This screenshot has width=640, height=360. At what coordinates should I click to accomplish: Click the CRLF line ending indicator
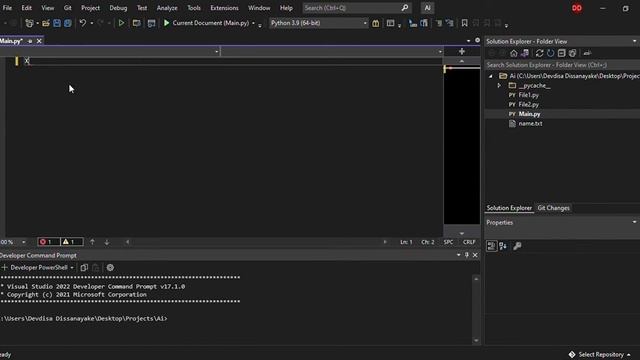(469, 242)
